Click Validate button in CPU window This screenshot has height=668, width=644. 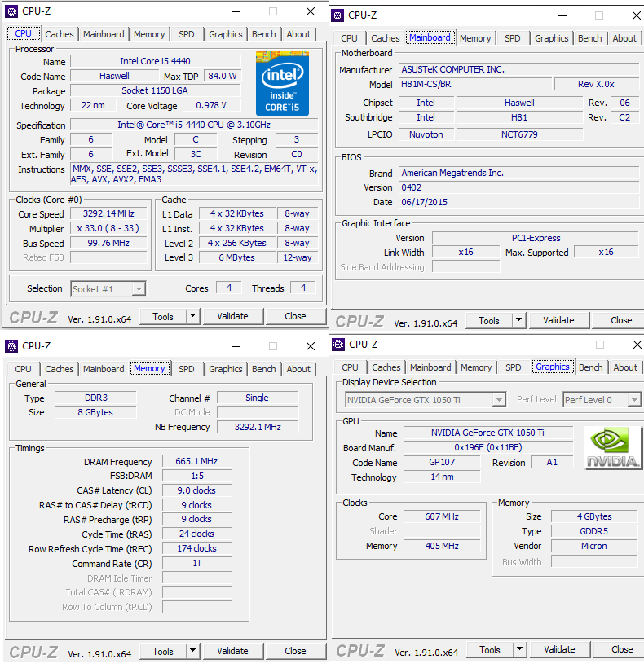(232, 316)
